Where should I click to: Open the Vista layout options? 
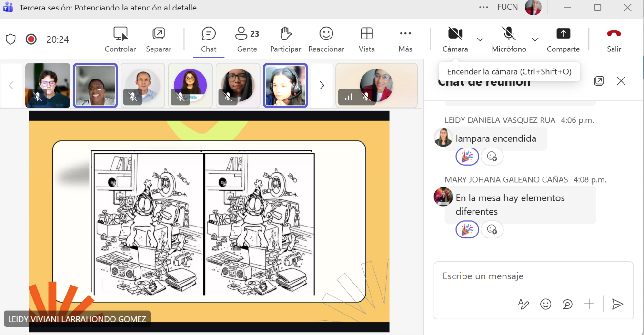[367, 39]
